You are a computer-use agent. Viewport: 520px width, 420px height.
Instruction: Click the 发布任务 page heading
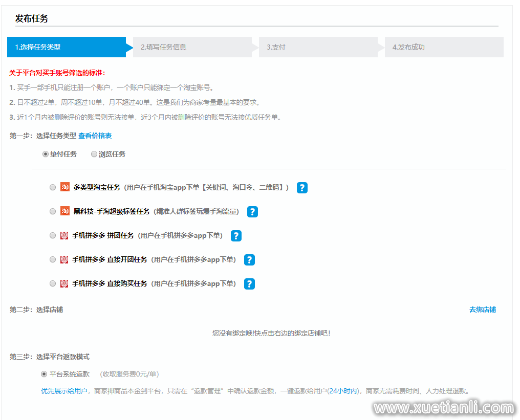31,18
